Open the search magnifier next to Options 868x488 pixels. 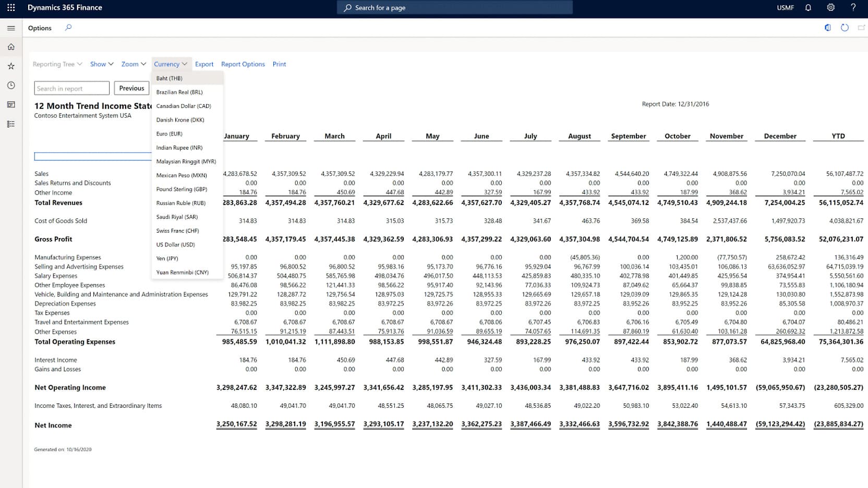68,28
